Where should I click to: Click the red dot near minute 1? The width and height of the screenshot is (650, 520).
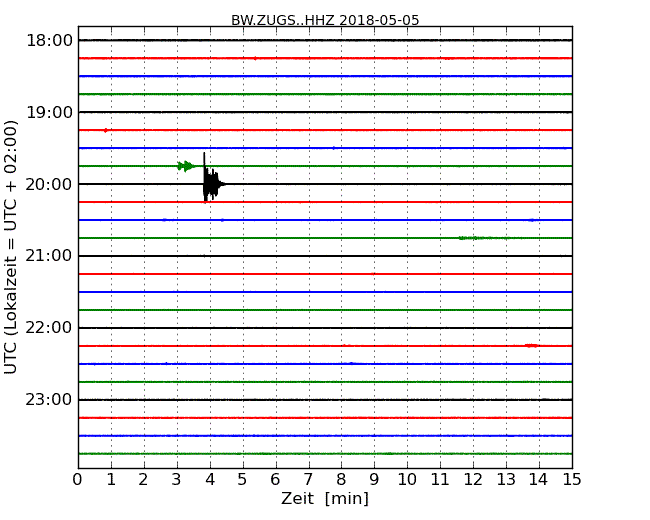pyautogui.click(x=106, y=130)
